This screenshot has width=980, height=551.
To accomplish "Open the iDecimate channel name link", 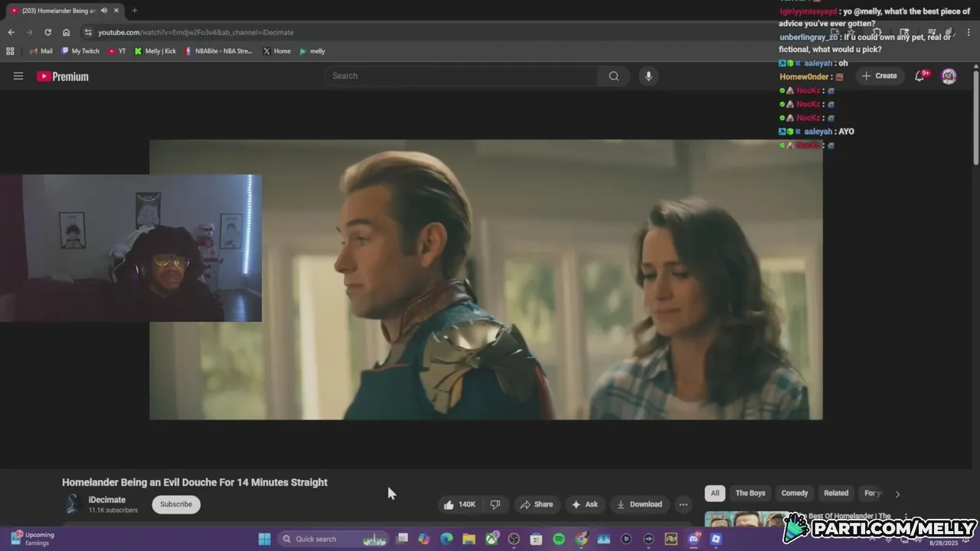I will pos(107,500).
